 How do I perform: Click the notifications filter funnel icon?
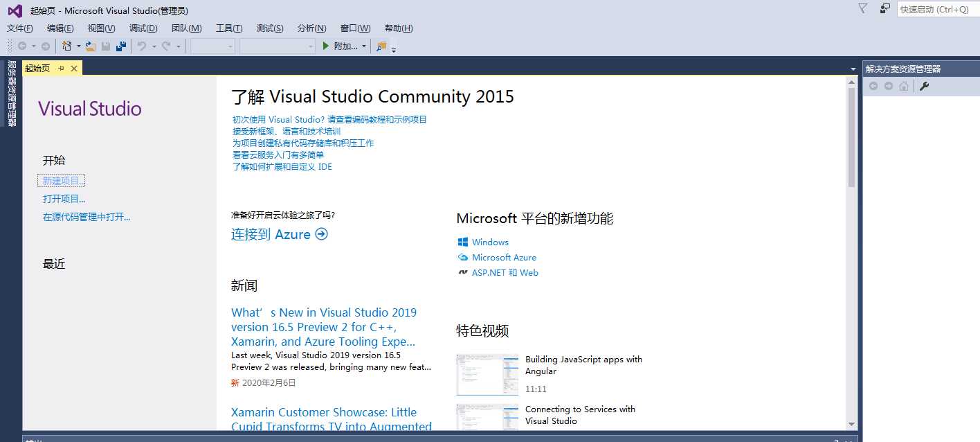(862, 8)
